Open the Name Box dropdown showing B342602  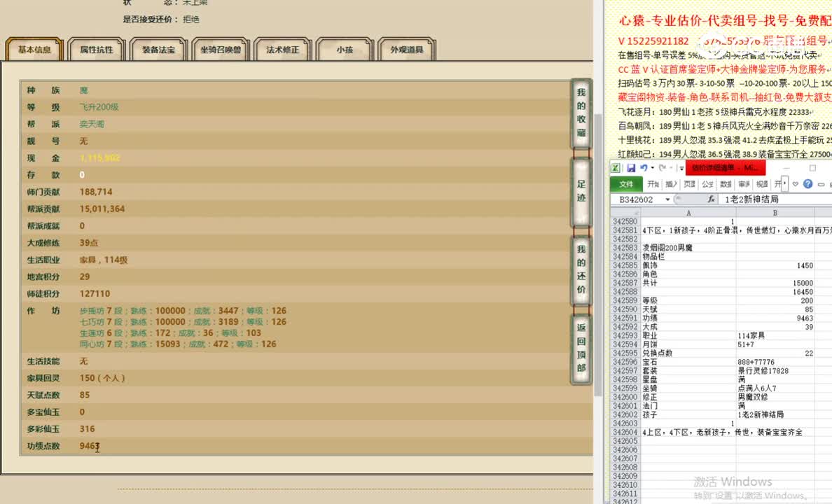click(x=667, y=198)
